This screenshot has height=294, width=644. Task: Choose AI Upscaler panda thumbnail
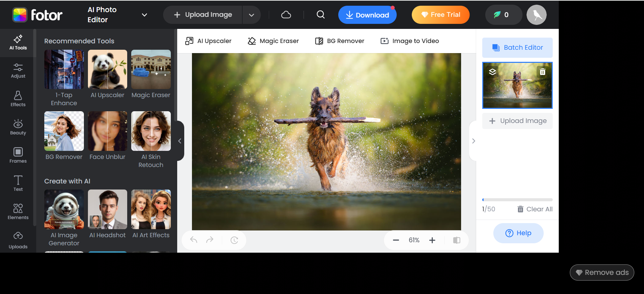pos(107,70)
